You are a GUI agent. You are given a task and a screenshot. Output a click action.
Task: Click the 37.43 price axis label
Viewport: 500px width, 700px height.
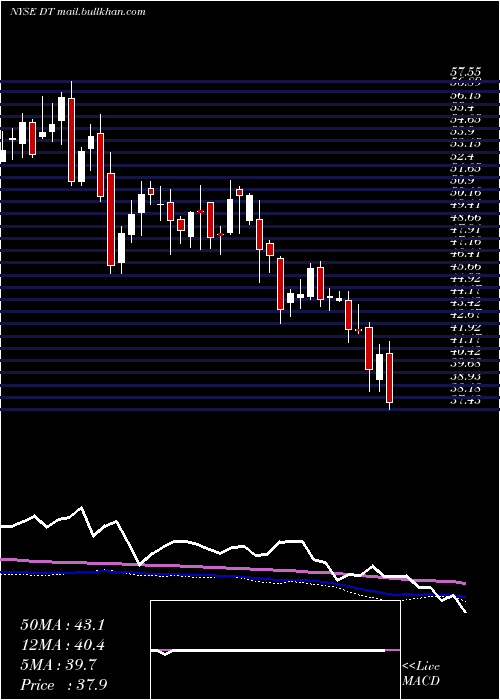pyautogui.click(x=465, y=401)
